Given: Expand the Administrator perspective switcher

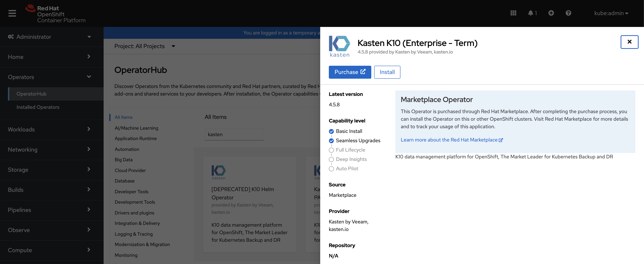Looking at the screenshot, I should 50,37.
